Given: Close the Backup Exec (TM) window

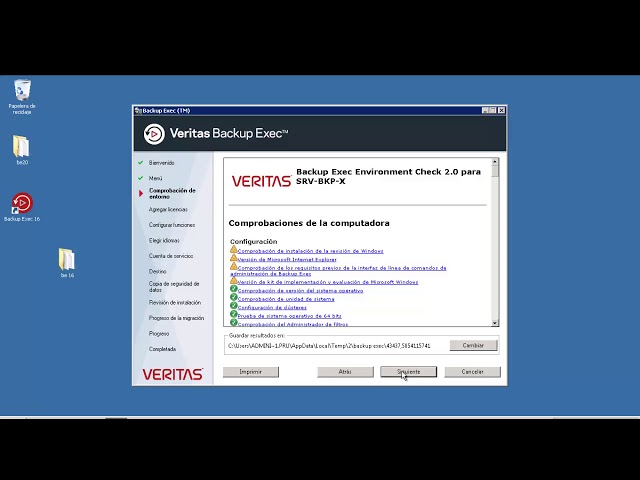Looking at the screenshot, I should (502, 111).
